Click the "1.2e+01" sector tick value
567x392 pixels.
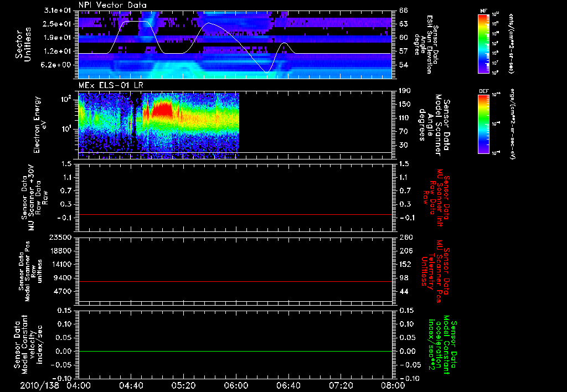[x=57, y=51]
